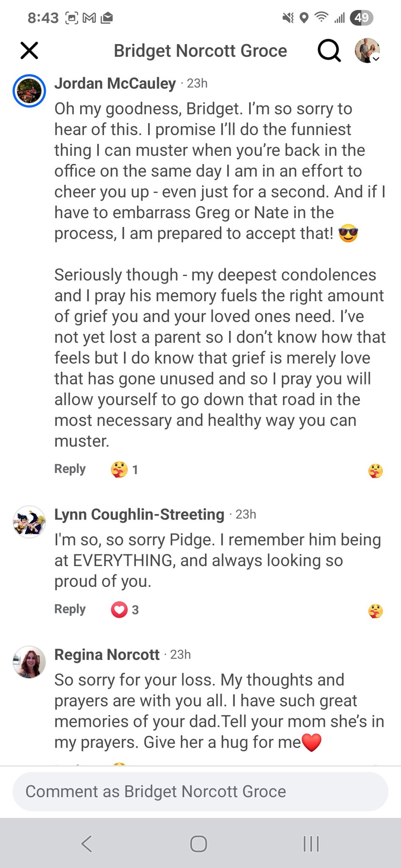401x868 pixels.
Task: Open Lynn Coughlin-Streeting's profile picture
Action: [x=29, y=522]
